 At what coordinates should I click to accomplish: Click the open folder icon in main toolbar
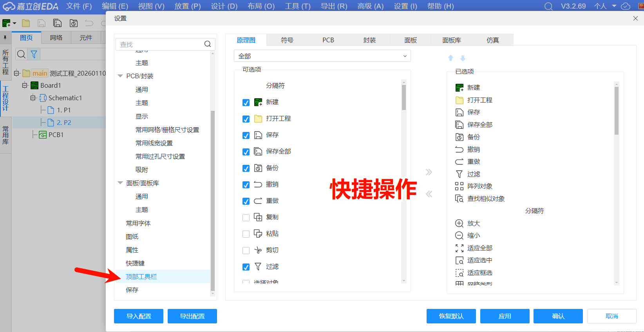pyautogui.click(x=26, y=23)
